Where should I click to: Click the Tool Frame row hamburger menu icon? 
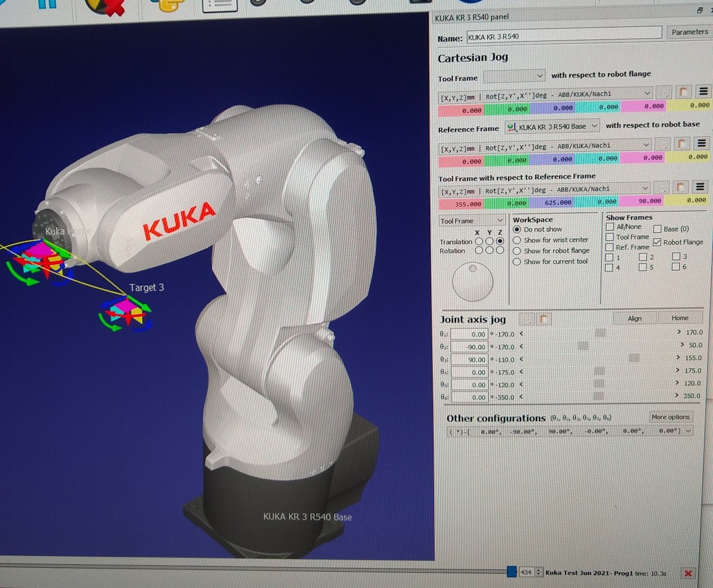click(702, 92)
